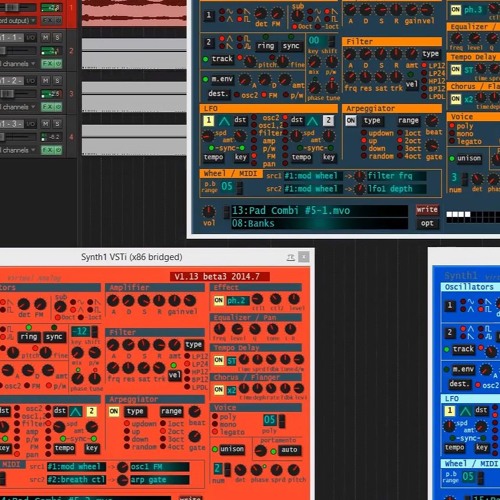This screenshot has height=500, width=500.
Task: Step the poly voice count in red Synth1
Action: pyautogui.click(x=282, y=421)
